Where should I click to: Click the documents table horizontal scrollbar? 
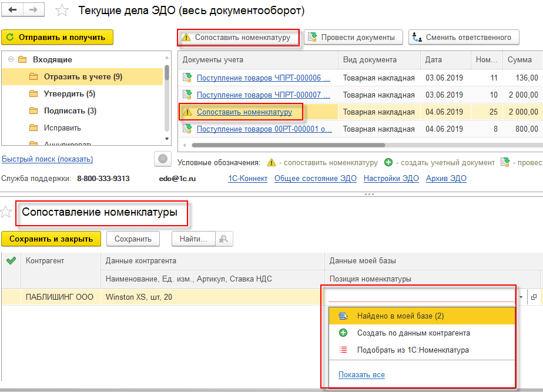coord(288,145)
